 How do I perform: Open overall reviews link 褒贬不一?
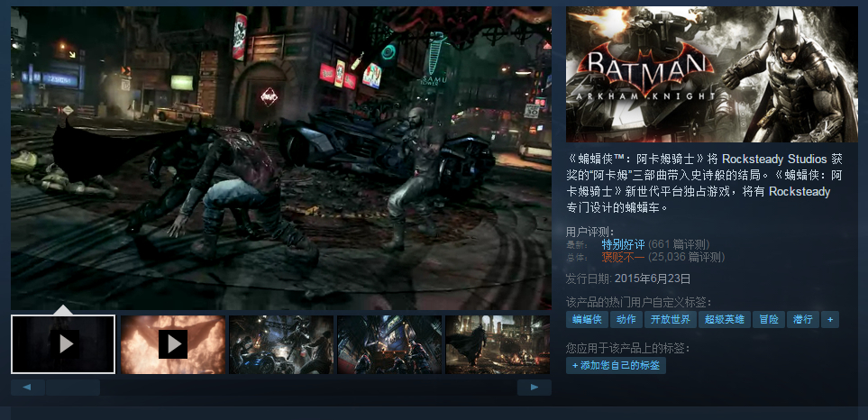[624, 257]
